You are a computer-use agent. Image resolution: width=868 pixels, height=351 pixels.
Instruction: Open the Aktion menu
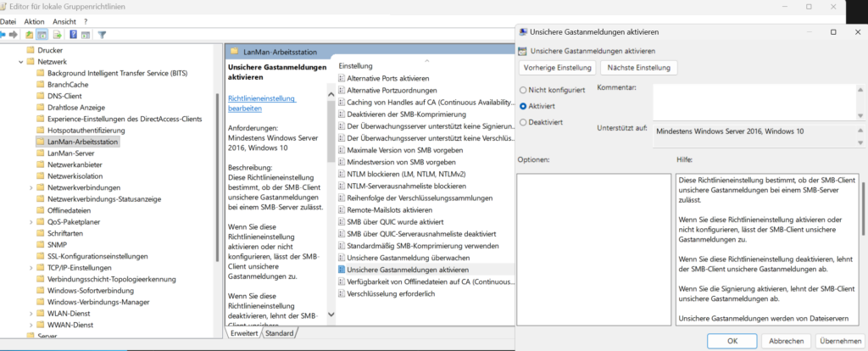pos(34,20)
